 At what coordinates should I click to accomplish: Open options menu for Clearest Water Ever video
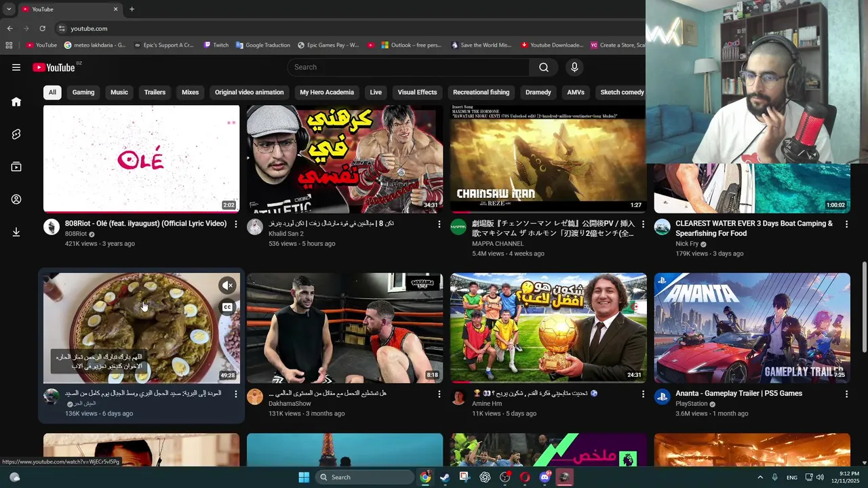coord(846,224)
